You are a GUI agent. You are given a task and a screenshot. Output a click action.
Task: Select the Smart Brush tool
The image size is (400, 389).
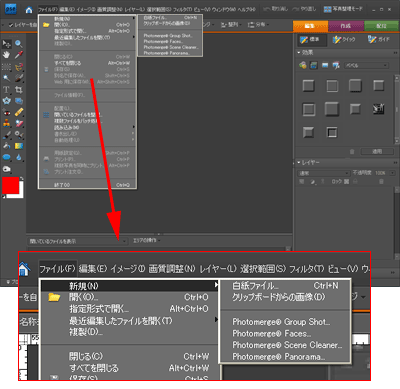tap(19, 135)
